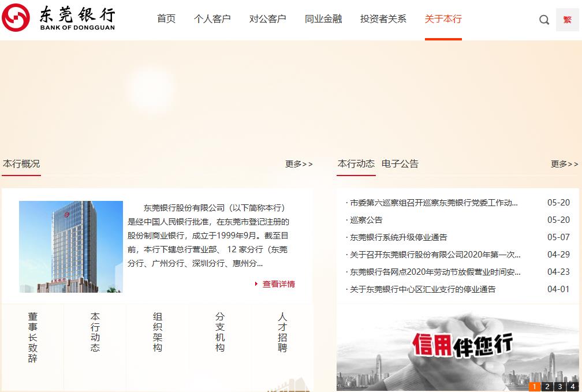Click the 董事长致辞 vertical link
The image size is (582, 392).
[x=33, y=337]
